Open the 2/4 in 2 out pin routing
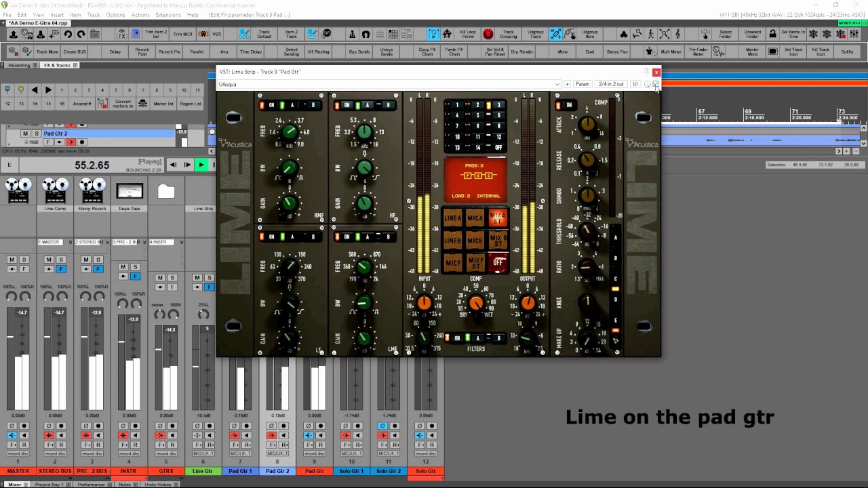868x488 pixels. click(x=611, y=84)
